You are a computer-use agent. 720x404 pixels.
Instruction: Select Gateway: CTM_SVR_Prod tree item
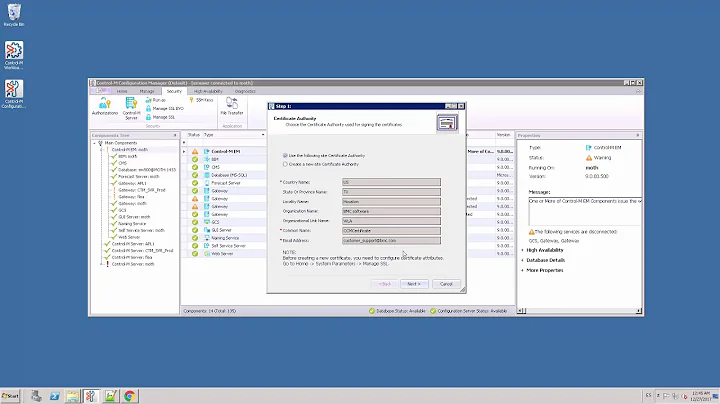(141, 190)
